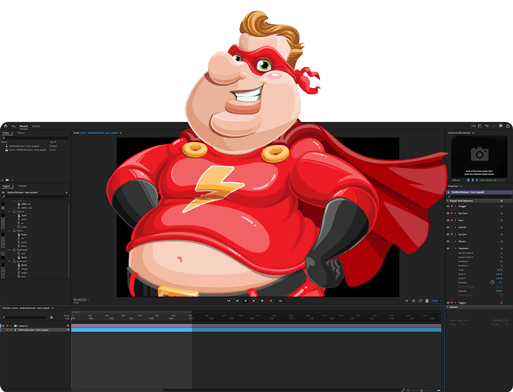Click the add behavior icon in Properties

click(x=501, y=201)
